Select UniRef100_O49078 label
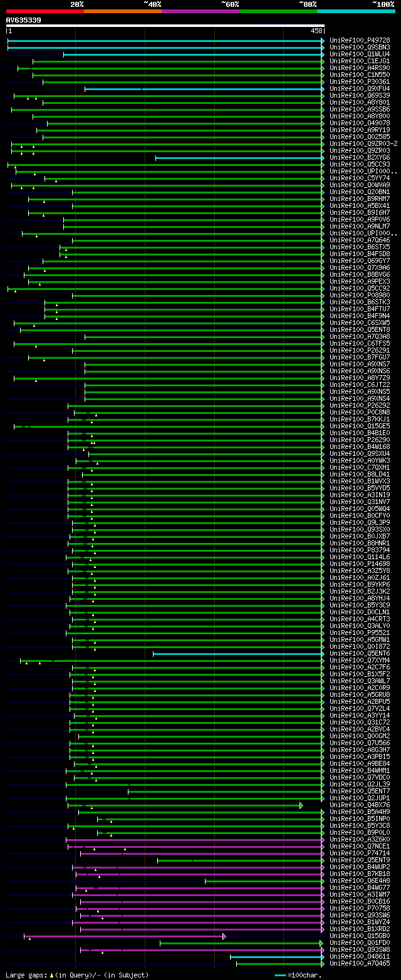 [360, 123]
